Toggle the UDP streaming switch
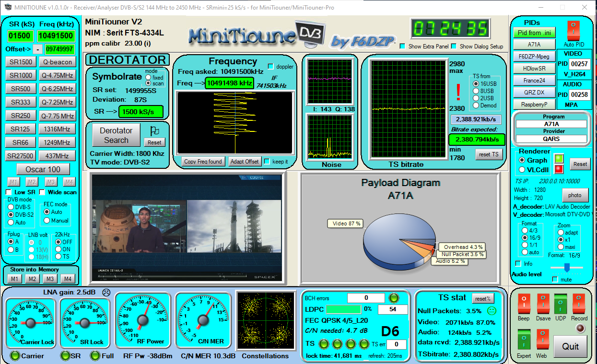Screen dimensions: 597x364 tap(561, 304)
